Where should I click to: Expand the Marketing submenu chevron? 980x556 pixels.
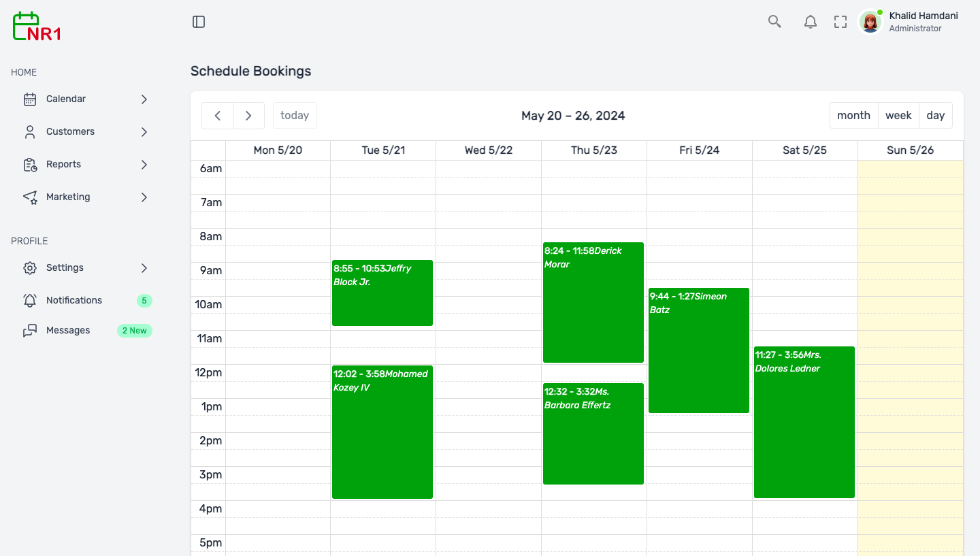(144, 197)
